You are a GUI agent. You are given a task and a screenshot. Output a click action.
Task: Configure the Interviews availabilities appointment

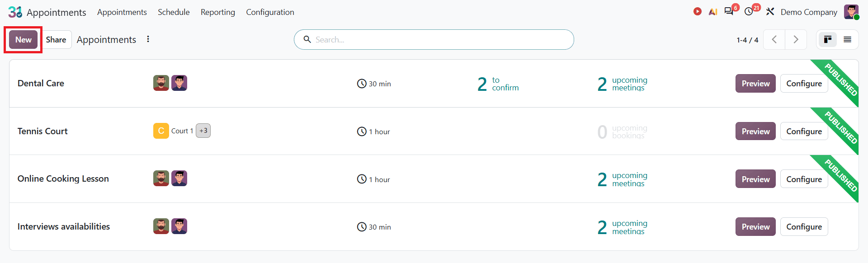pos(804,227)
